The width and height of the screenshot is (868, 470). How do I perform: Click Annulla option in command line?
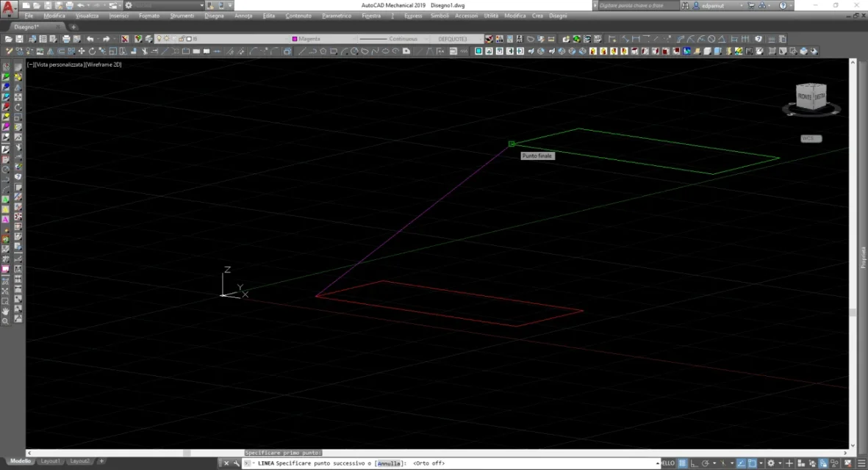click(x=389, y=463)
